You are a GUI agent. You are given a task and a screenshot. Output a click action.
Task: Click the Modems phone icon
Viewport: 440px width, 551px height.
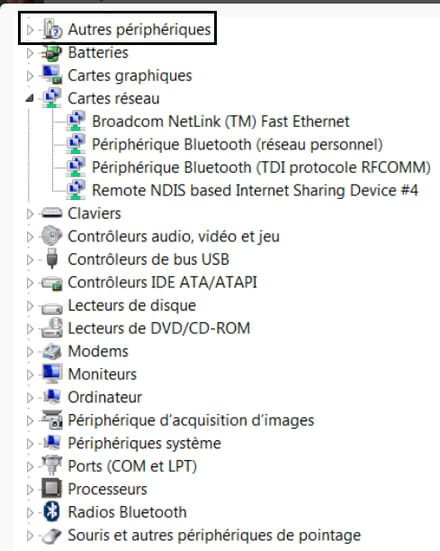52,351
